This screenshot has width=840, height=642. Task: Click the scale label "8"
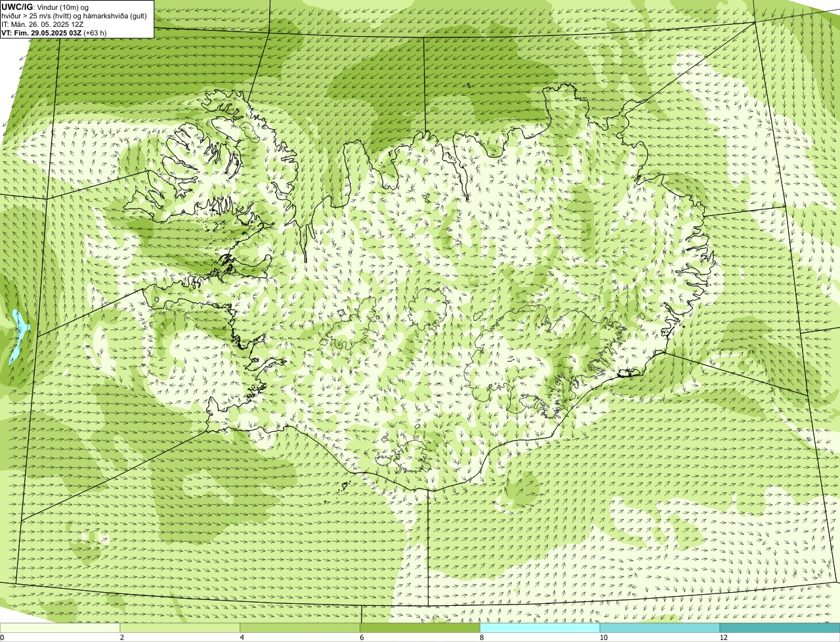tap(482, 637)
